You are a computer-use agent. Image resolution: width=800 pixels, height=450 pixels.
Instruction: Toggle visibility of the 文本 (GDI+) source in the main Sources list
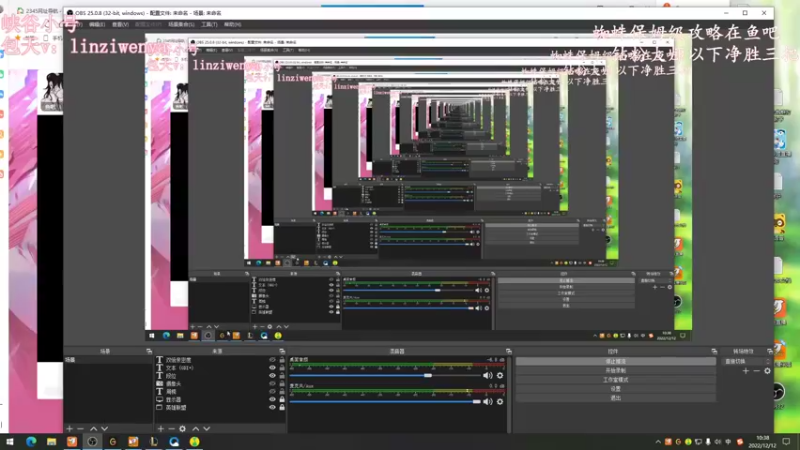tap(272, 367)
